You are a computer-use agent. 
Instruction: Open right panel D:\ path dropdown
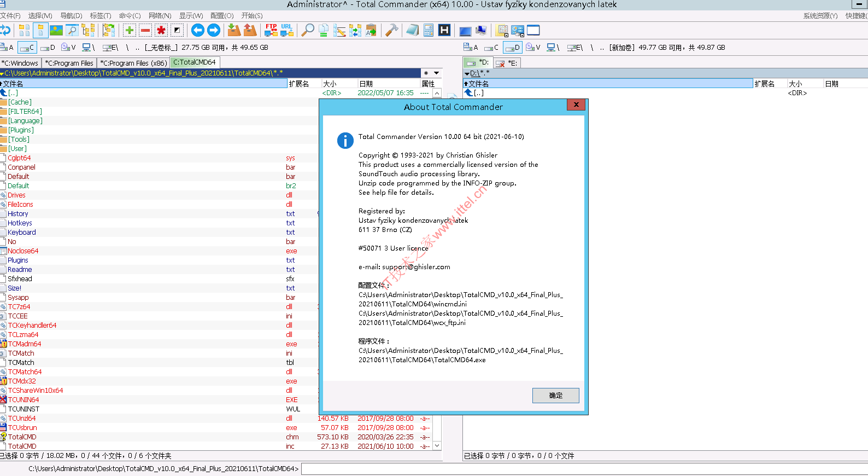[467, 73]
